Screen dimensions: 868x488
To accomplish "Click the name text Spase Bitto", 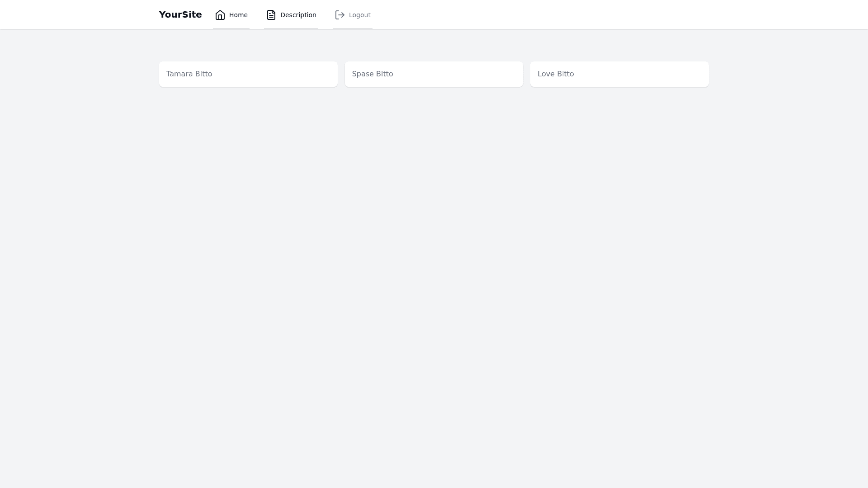I will 373,74.
